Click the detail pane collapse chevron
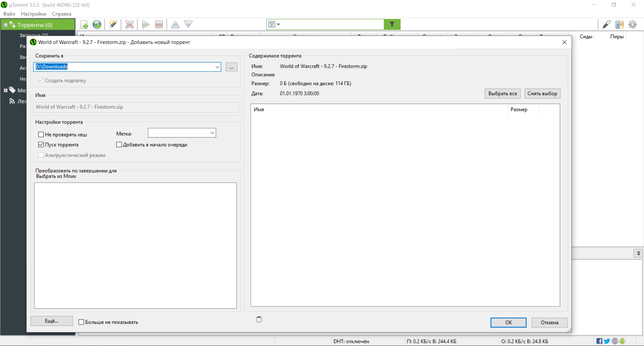The image size is (644, 346). click(638, 253)
